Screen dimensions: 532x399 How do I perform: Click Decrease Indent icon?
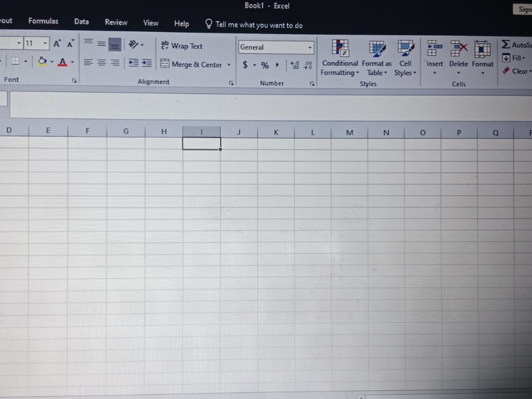point(134,63)
